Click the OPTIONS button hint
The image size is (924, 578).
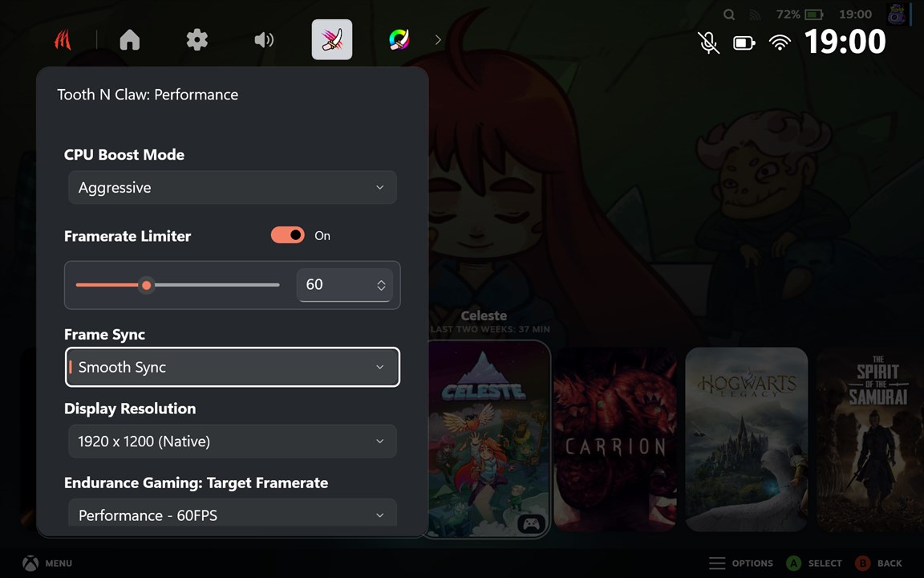741,564
